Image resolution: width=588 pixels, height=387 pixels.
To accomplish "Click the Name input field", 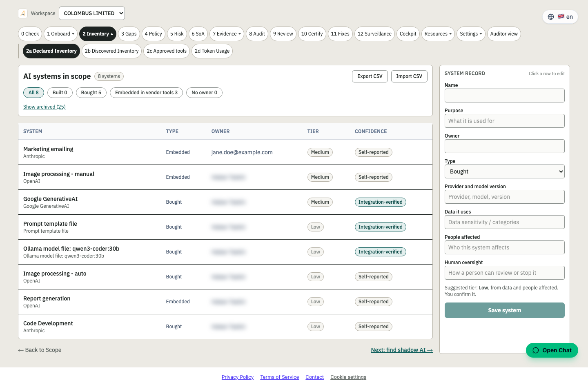I will pos(505,96).
